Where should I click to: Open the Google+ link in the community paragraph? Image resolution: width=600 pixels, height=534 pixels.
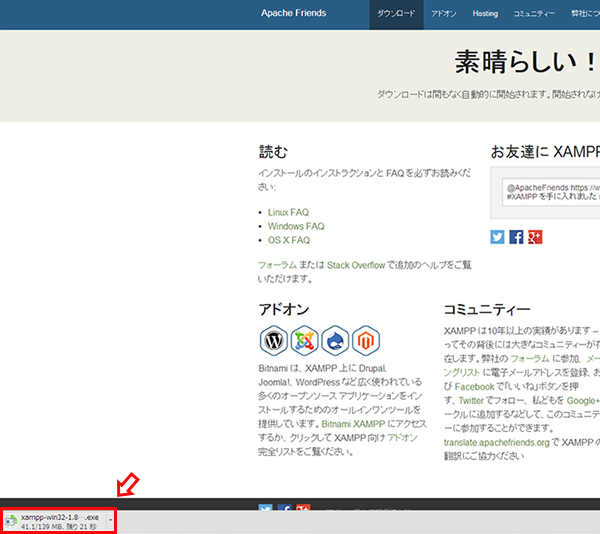coord(583,400)
